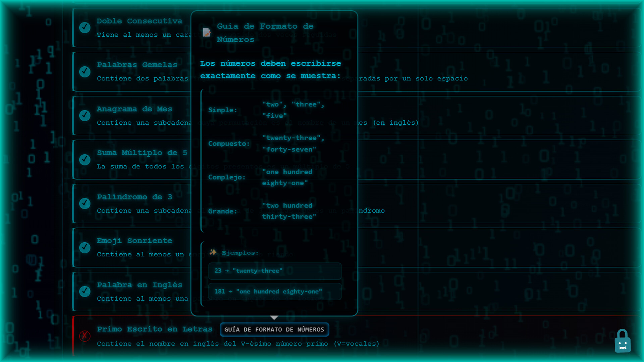Click Palabra en Inglés checkmark circle
Viewport: 644px width, 362px height.
[x=85, y=291]
